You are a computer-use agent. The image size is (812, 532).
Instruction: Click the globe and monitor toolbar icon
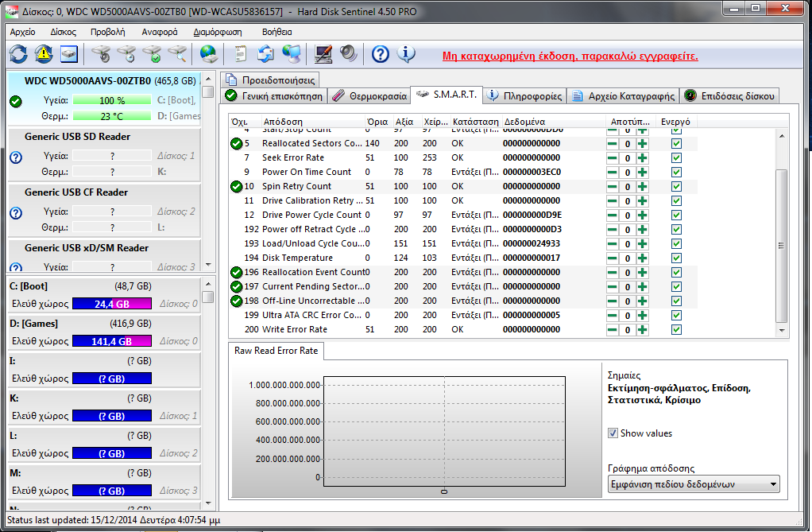pos(292,54)
